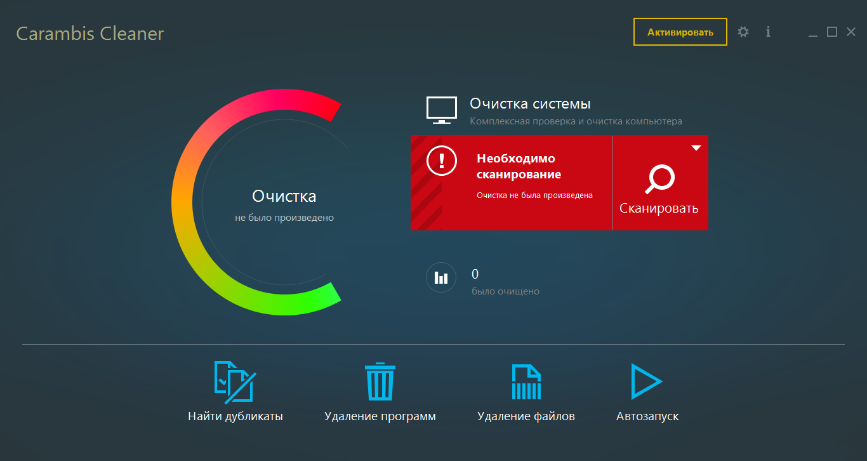Click the Удаление файлов label
The height and width of the screenshot is (461, 867).
coord(526,416)
